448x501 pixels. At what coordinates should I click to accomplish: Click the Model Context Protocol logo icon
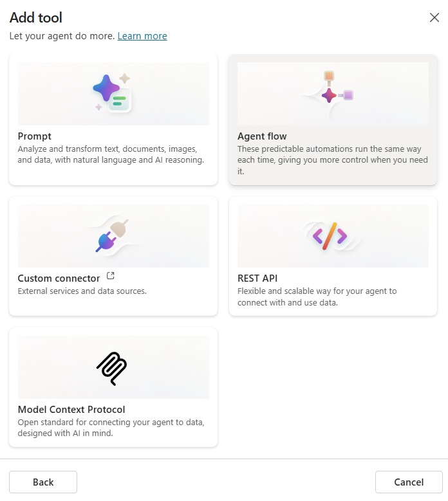pos(113,367)
